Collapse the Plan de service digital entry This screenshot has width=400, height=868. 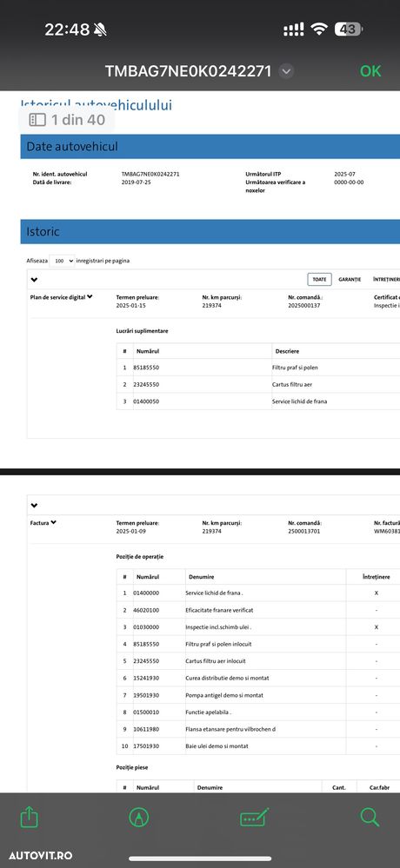(90, 296)
